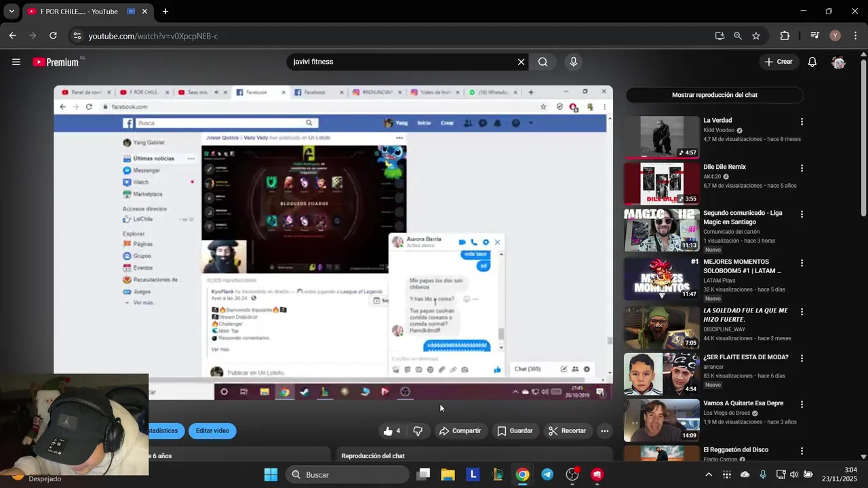Image resolution: width=868 pixels, height=488 pixels.
Task: Open zoom magnifier icon in address bar
Action: tap(738, 36)
